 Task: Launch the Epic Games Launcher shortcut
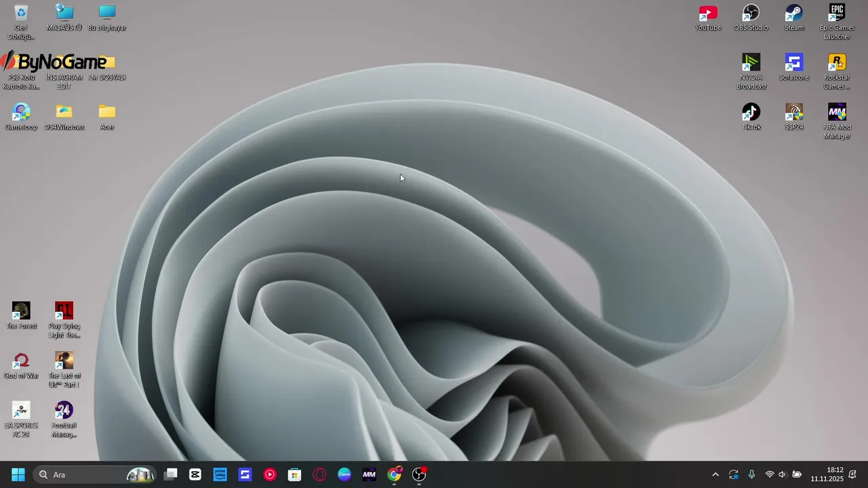[x=837, y=22]
